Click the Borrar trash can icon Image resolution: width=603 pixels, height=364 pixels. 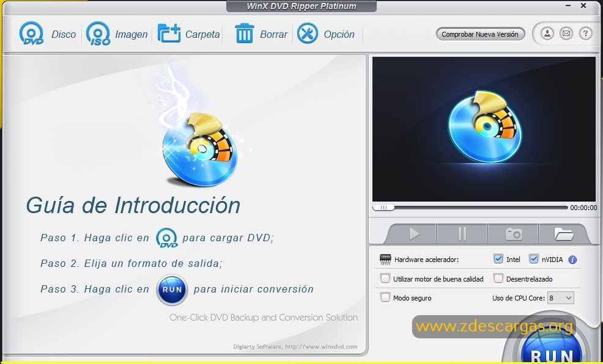(x=244, y=34)
